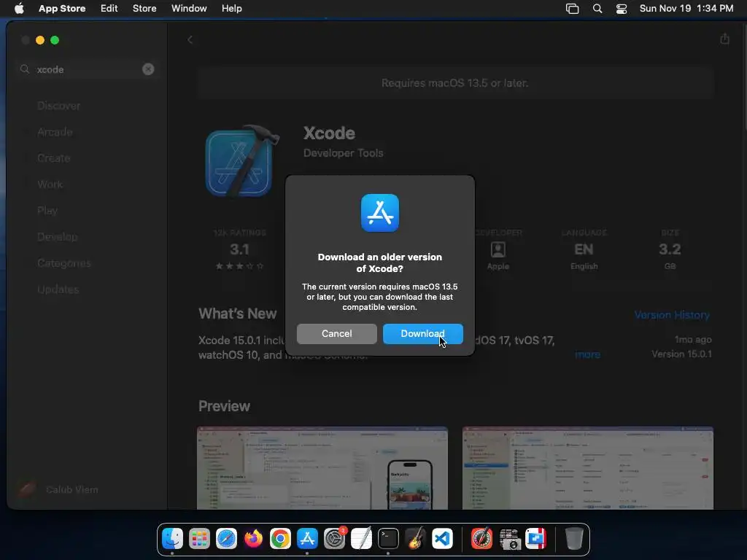The width and height of the screenshot is (747, 560).
Task: Open GarageBand from the Dock
Action: coord(415,539)
